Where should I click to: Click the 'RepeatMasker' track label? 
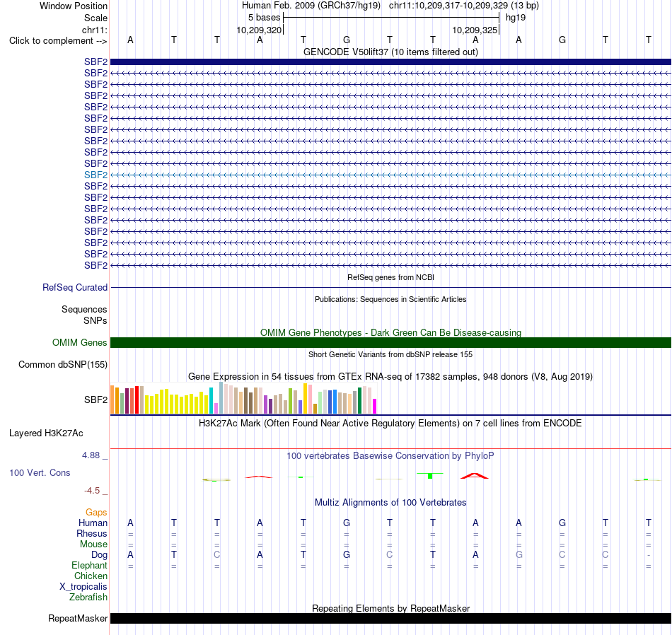click(78, 618)
